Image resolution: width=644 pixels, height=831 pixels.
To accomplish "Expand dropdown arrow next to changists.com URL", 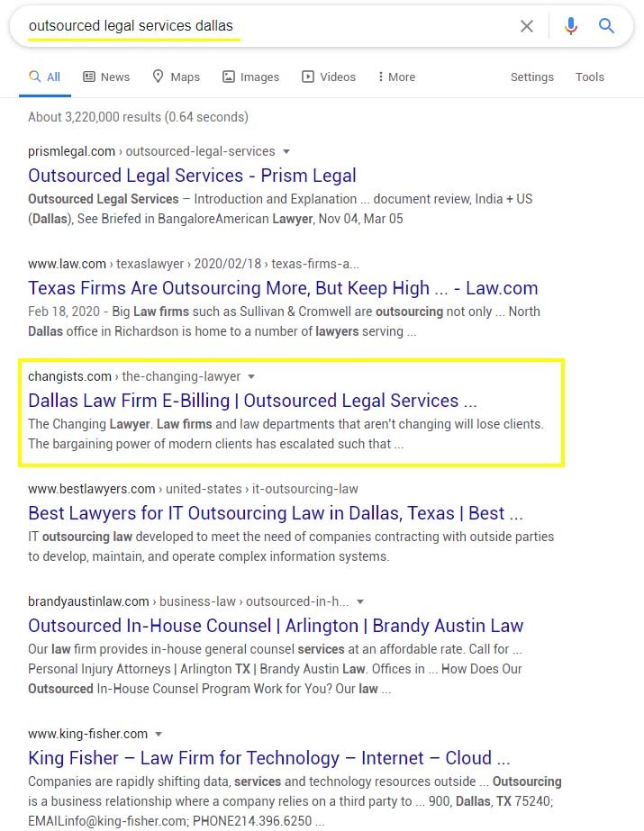I will pos(251,376).
